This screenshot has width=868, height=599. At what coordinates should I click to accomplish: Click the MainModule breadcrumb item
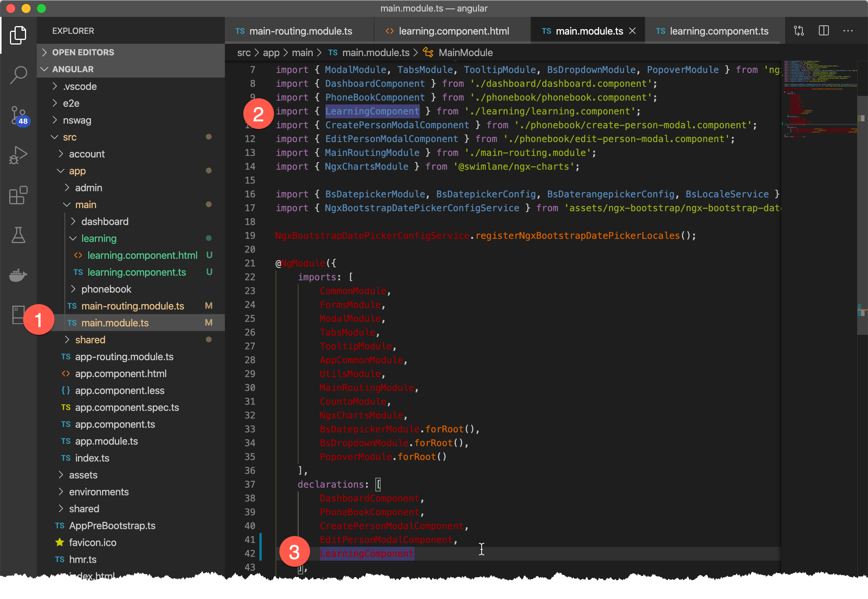click(465, 53)
